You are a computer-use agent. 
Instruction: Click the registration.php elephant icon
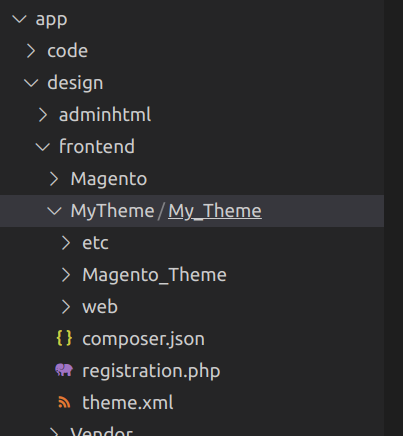click(x=64, y=370)
